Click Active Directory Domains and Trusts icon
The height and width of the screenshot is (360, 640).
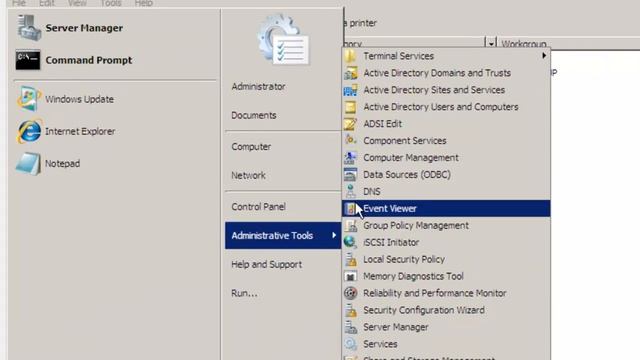coord(350,73)
